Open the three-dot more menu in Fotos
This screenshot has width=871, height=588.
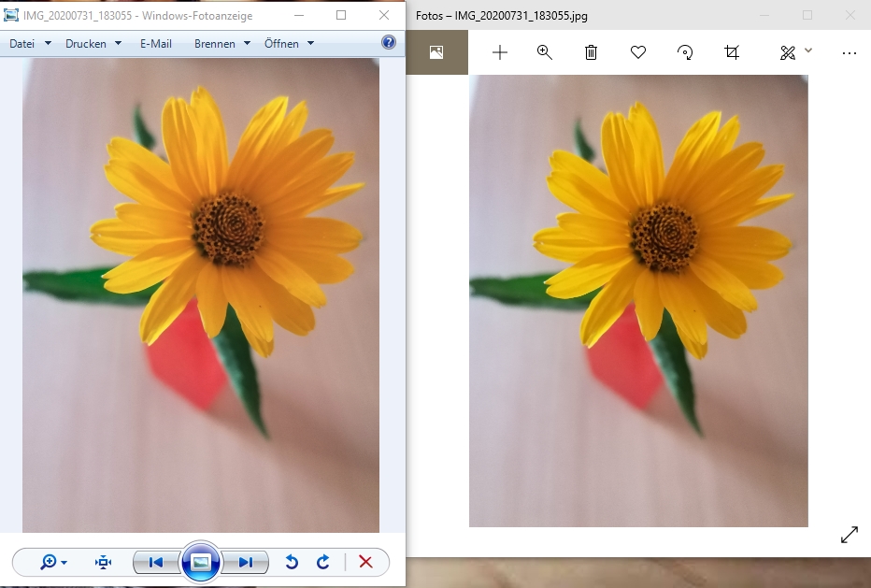[x=850, y=53]
